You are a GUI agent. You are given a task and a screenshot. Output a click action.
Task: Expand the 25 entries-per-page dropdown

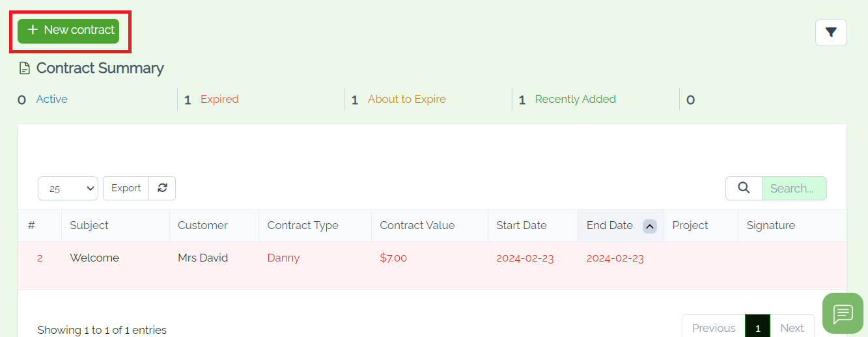[x=68, y=189]
